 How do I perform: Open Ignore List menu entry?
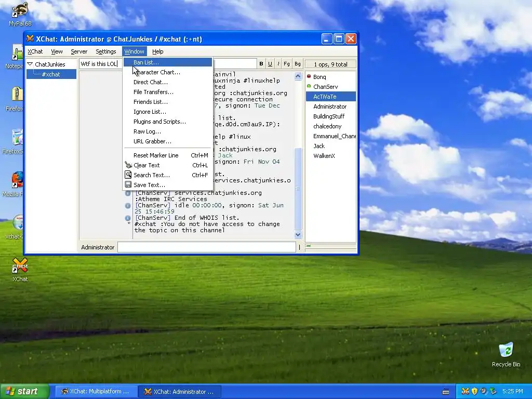coord(168,111)
